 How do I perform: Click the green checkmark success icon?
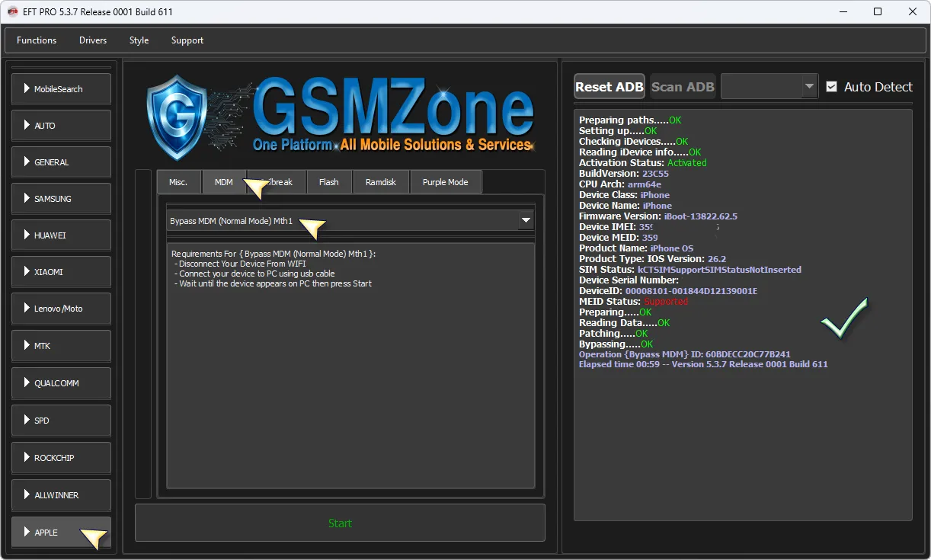pos(844,318)
